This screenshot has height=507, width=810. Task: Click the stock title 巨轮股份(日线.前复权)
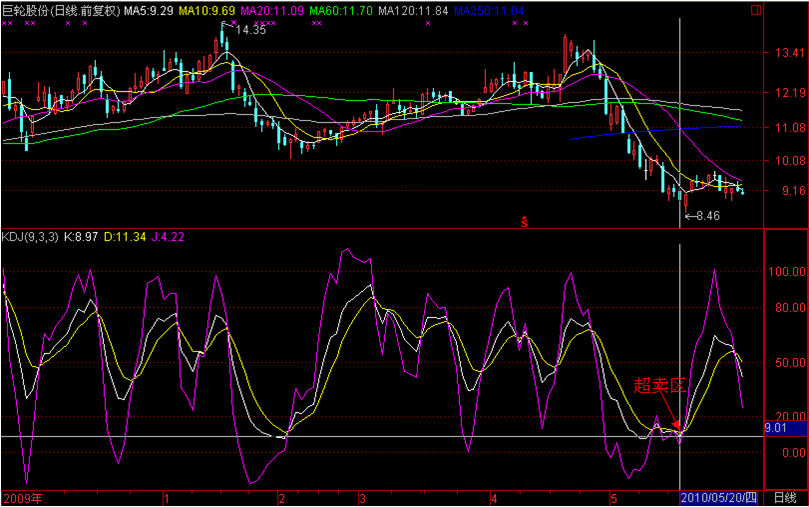[61, 11]
